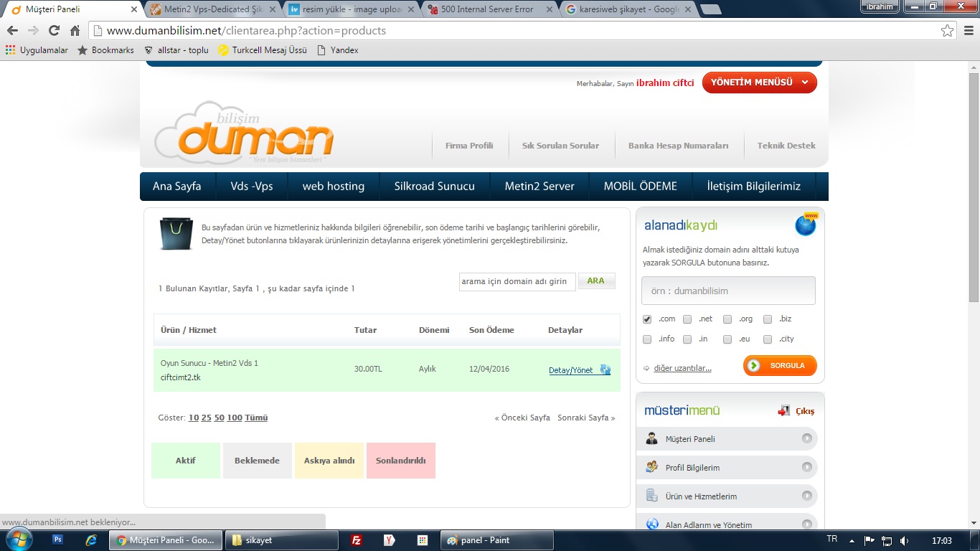Click the domain search input field
980x551 pixels.
728,291
